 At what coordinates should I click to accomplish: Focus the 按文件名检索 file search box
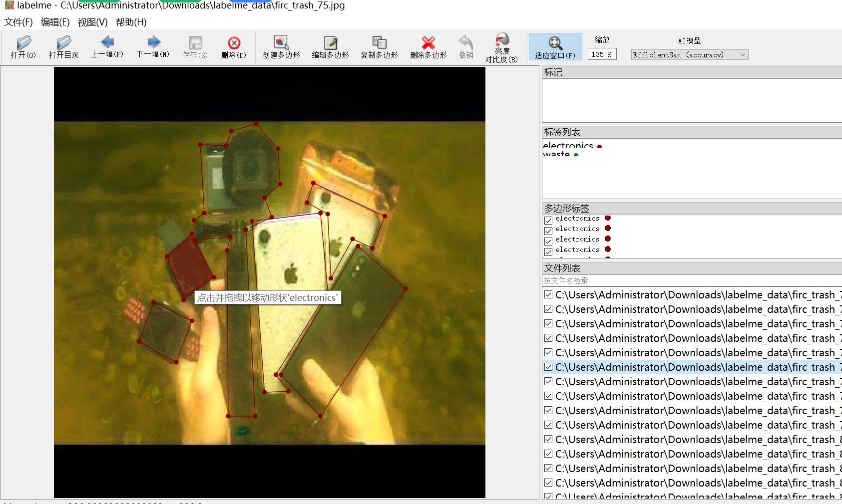coord(692,280)
